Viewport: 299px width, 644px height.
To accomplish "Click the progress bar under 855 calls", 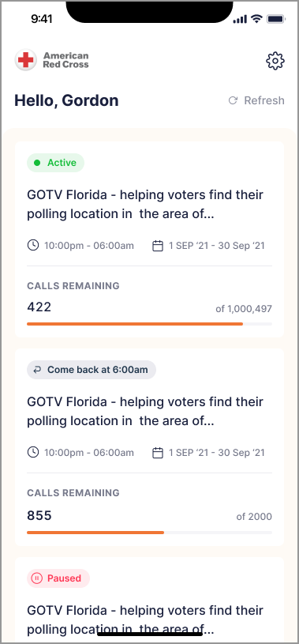I will [150, 533].
